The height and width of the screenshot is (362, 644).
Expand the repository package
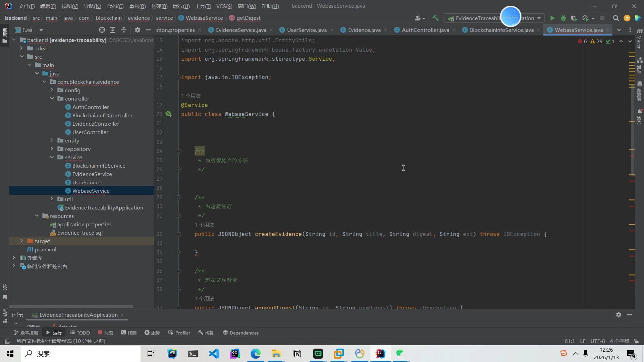point(52,149)
